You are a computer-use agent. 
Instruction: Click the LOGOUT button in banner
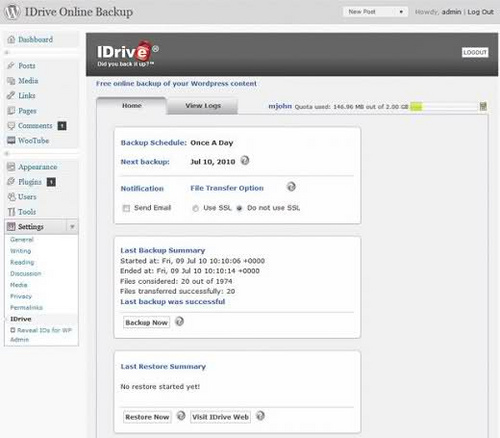coord(475,52)
